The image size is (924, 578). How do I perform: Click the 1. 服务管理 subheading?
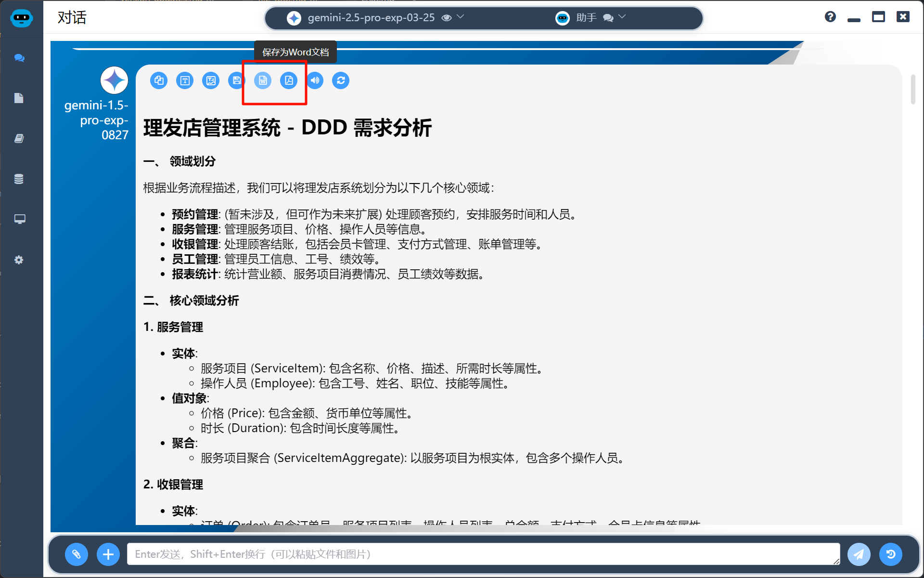(173, 327)
